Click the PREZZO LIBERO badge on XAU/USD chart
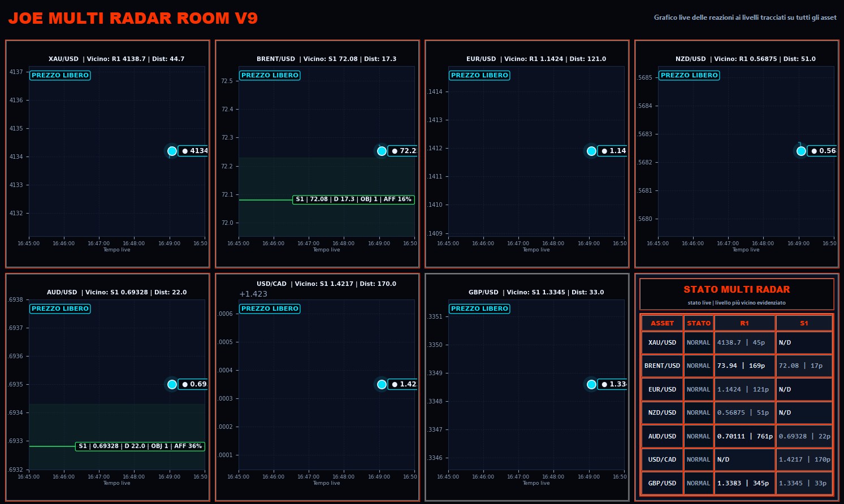This screenshot has width=844, height=504. (x=60, y=75)
